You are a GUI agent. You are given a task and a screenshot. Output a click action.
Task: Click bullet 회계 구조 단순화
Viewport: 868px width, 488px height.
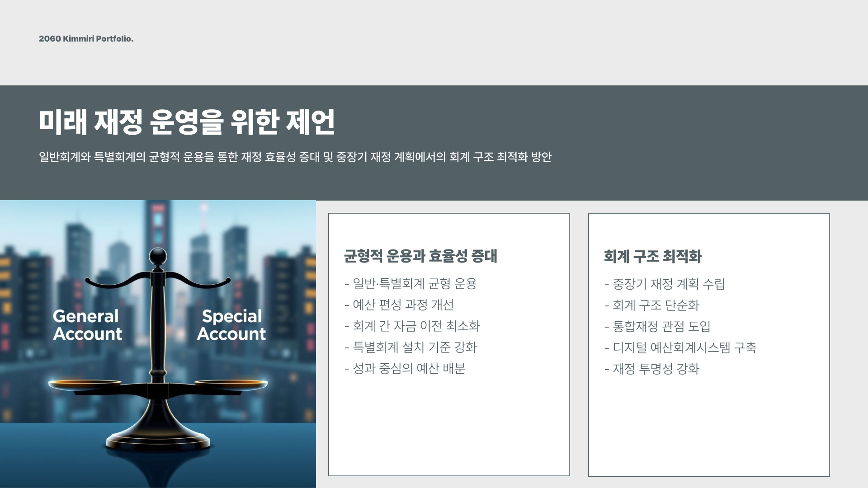pos(651,305)
